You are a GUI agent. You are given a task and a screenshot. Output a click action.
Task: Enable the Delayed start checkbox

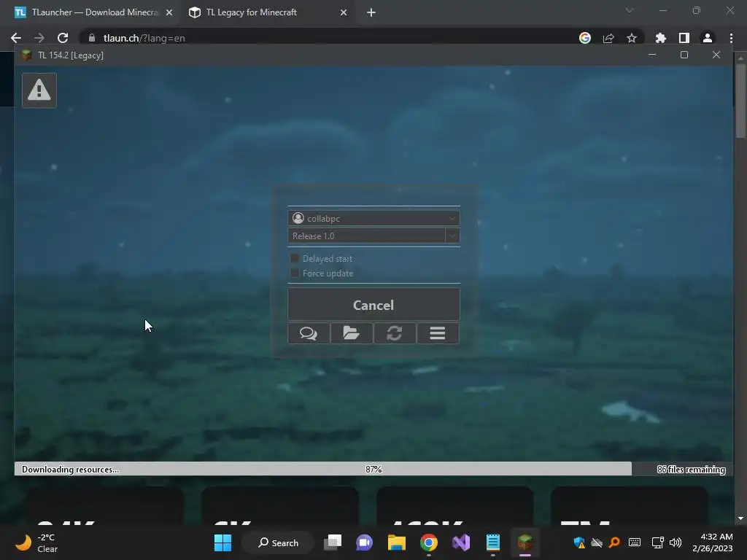[295, 259]
